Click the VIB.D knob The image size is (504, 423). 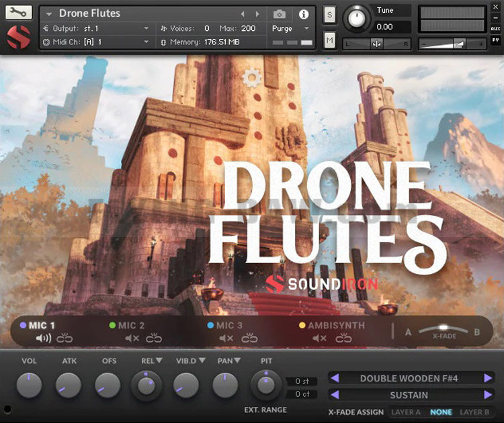click(x=185, y=385)
